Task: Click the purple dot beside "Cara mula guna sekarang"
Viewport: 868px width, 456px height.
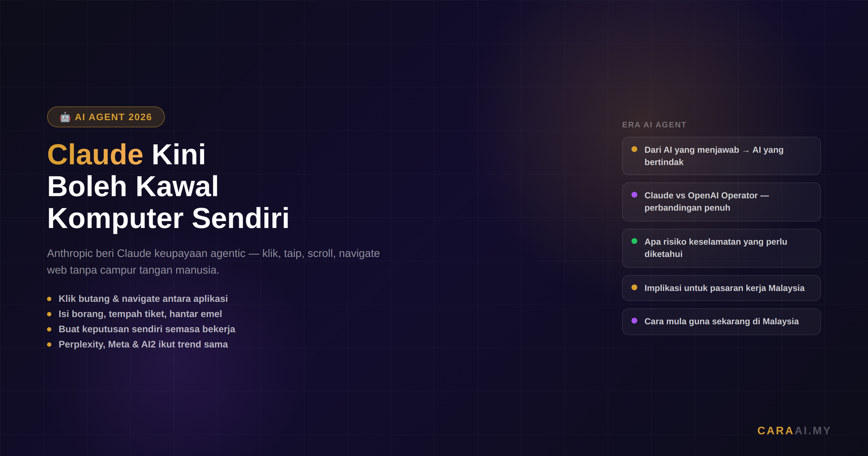Action: click(x=634, y=321)
